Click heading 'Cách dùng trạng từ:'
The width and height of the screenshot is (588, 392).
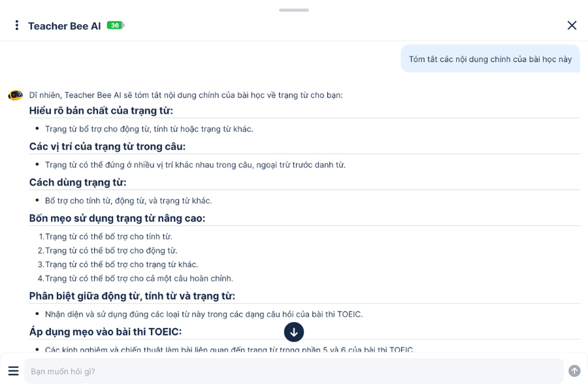[78, 182]
